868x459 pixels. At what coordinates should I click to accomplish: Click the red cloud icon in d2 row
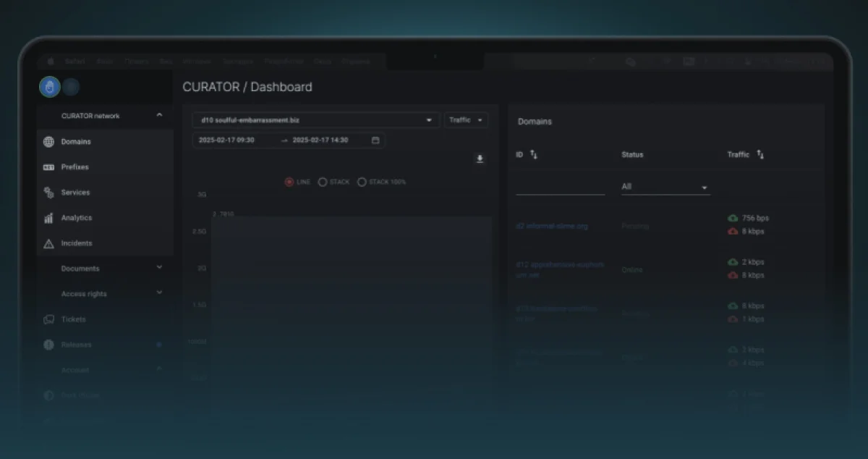point(733,232)
